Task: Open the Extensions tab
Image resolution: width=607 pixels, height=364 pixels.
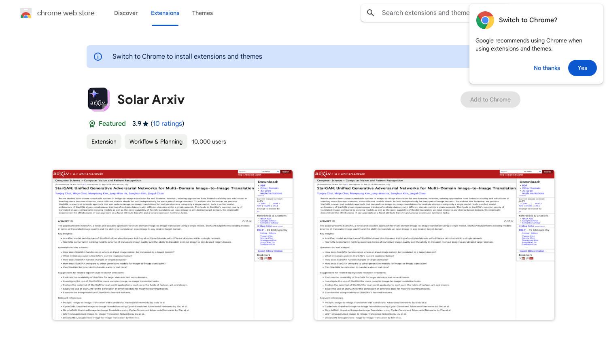Action: pyautogui.click(x=165, y=13)
